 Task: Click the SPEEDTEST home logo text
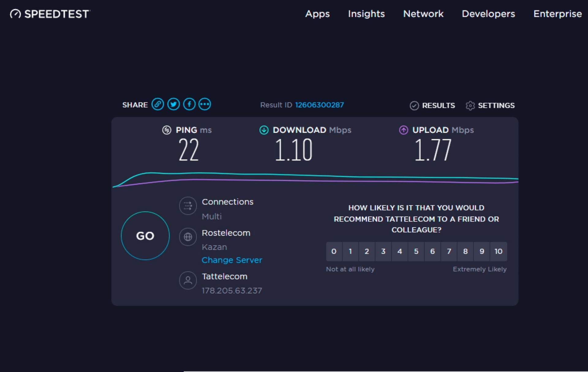[57, 14]
